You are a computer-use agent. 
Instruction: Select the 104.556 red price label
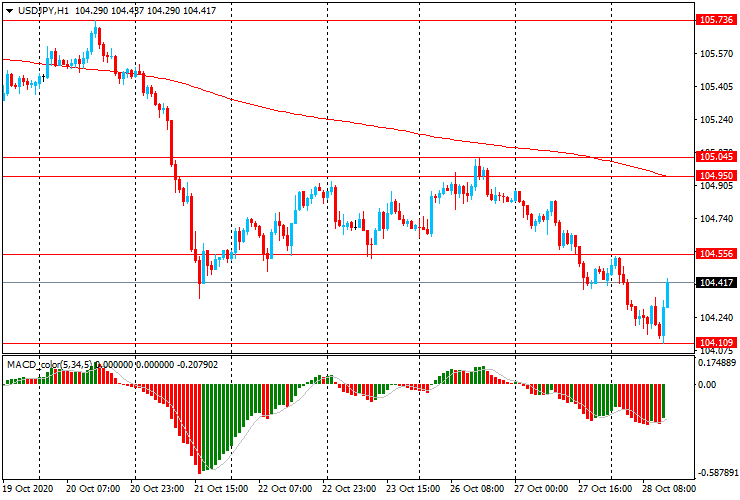point(716,254)
